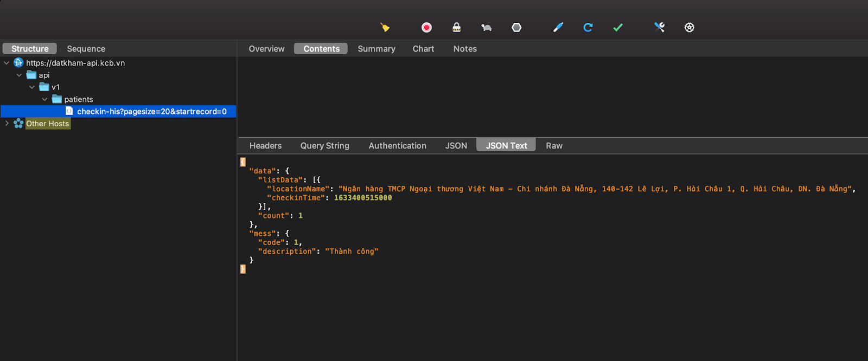868x361 pixels.
Task: Repeat request with the blue refresh icon
Action: click(588, 27)
